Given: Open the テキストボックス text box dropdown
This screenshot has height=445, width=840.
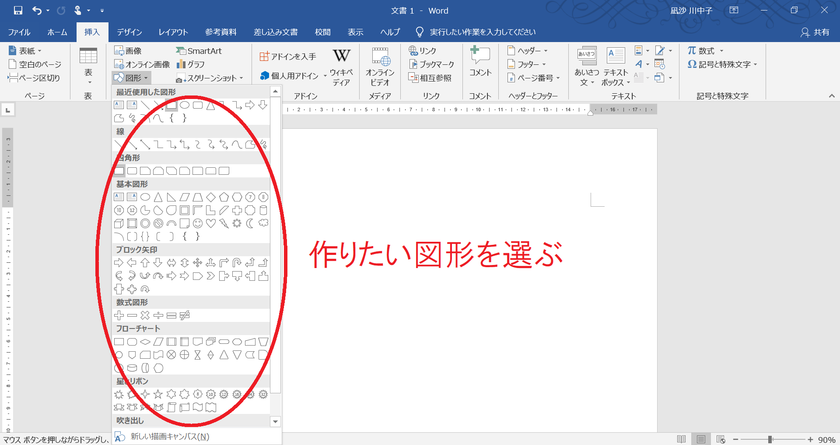Looking at the screenshot, I should [x=616, y=67].
